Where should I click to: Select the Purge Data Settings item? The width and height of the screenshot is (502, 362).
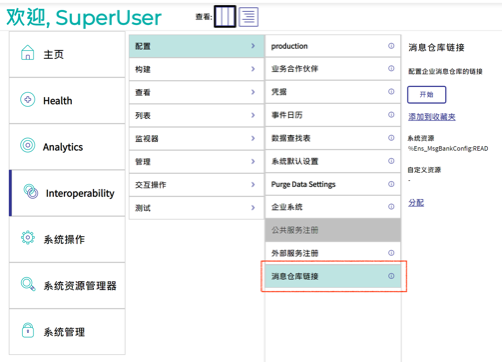click(x=333, y=184)
